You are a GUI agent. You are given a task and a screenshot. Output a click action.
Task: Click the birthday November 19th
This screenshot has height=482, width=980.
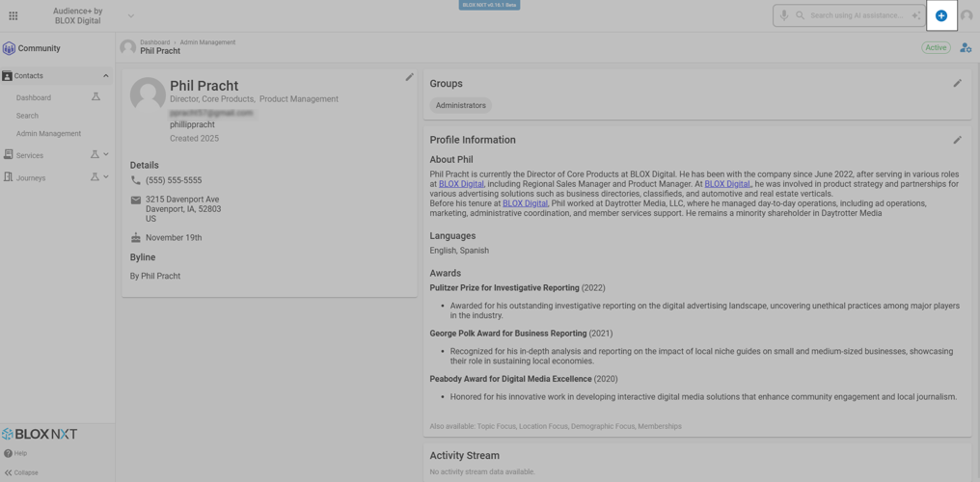[x=174, y=238]
